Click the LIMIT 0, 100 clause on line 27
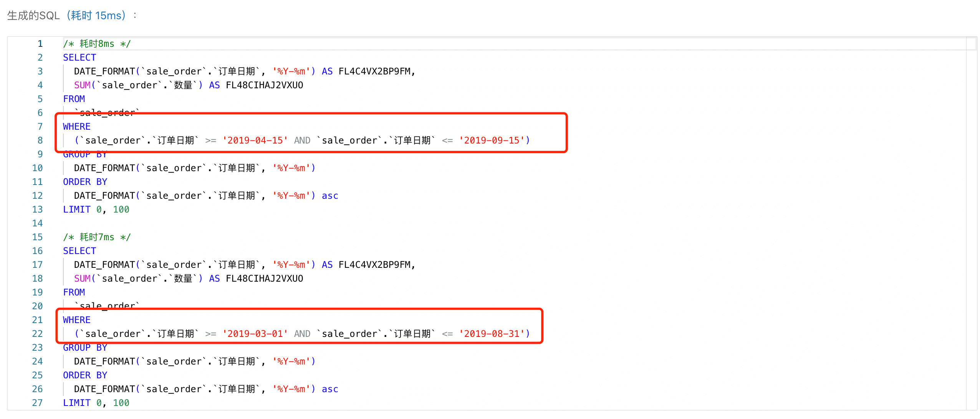Screen dimensions: 980x419 click(x=96, y=403)
